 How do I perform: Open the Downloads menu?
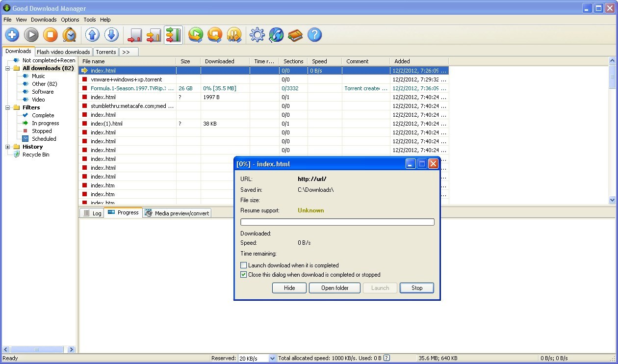coord(44,20)
